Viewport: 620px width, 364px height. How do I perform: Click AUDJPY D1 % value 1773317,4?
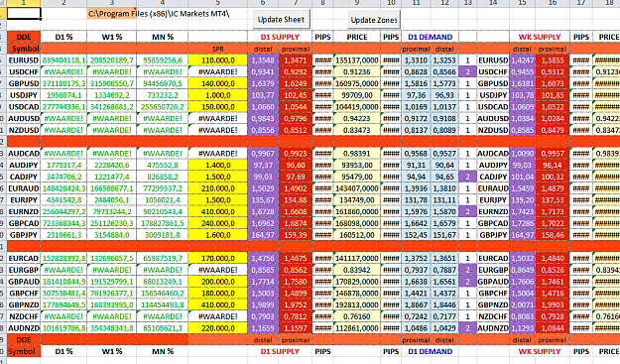click(63, 166)
